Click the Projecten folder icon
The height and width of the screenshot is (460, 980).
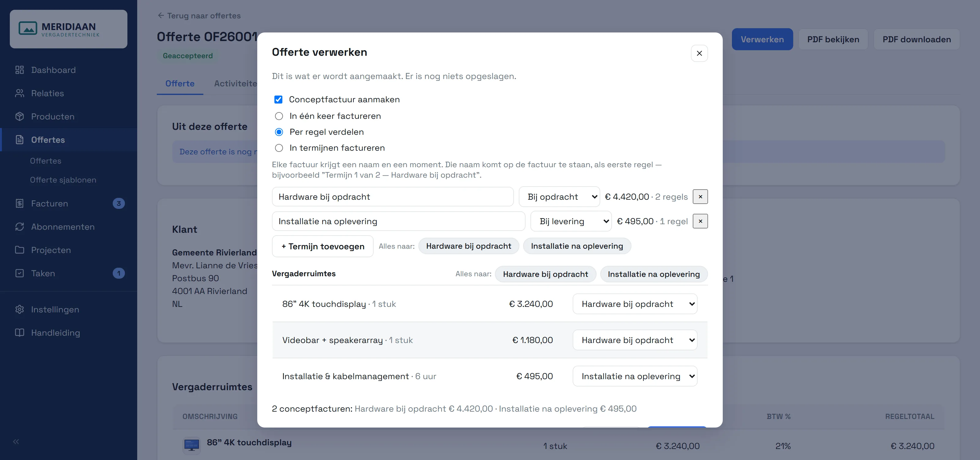[19, 250]
